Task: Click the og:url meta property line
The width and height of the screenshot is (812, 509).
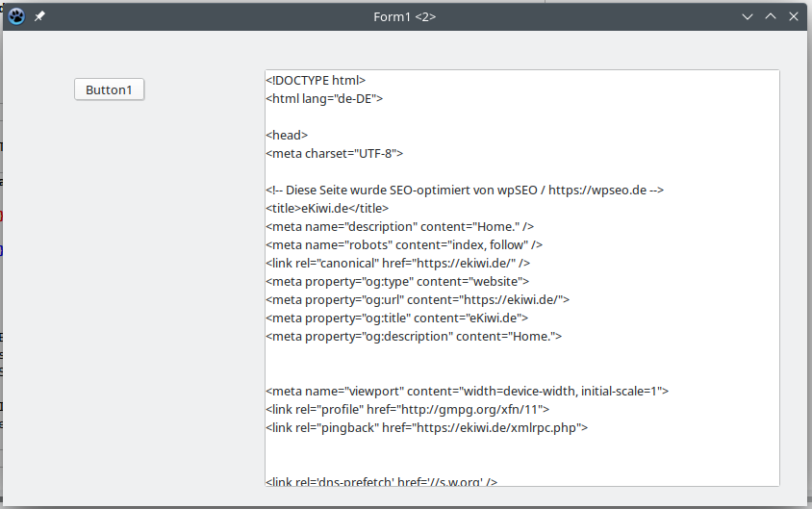Action: 418,300
